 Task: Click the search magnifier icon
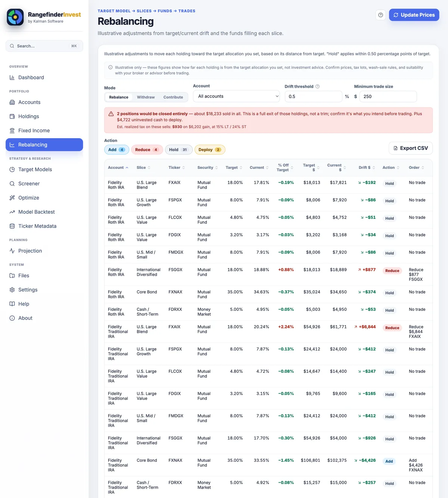[12, 46]
